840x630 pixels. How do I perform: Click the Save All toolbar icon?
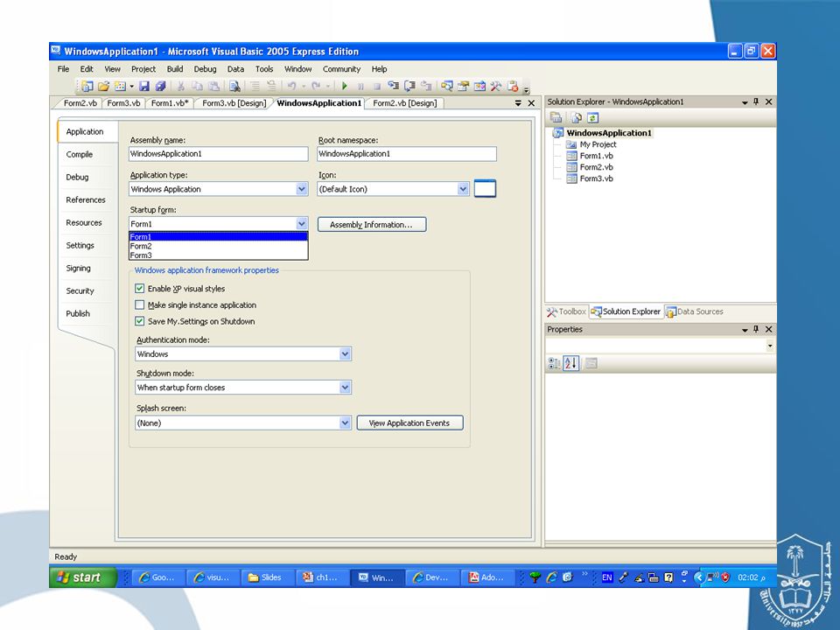coord(161,86)
